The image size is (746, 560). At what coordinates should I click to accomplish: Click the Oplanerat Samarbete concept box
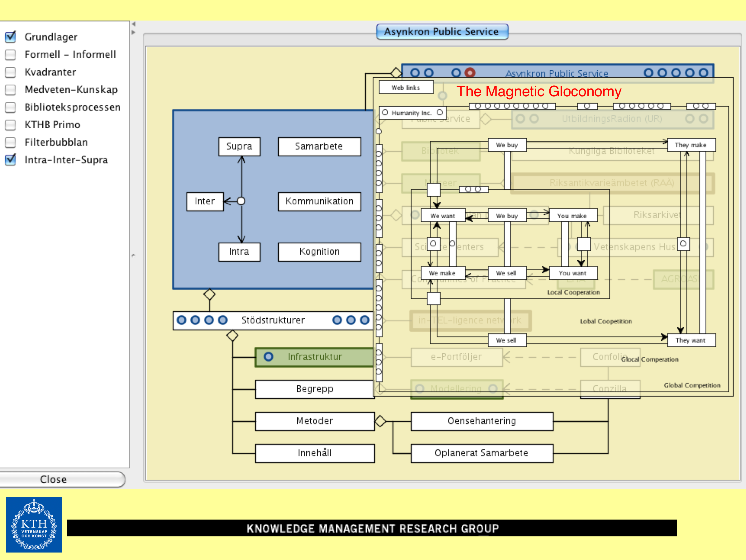[481, 453]
